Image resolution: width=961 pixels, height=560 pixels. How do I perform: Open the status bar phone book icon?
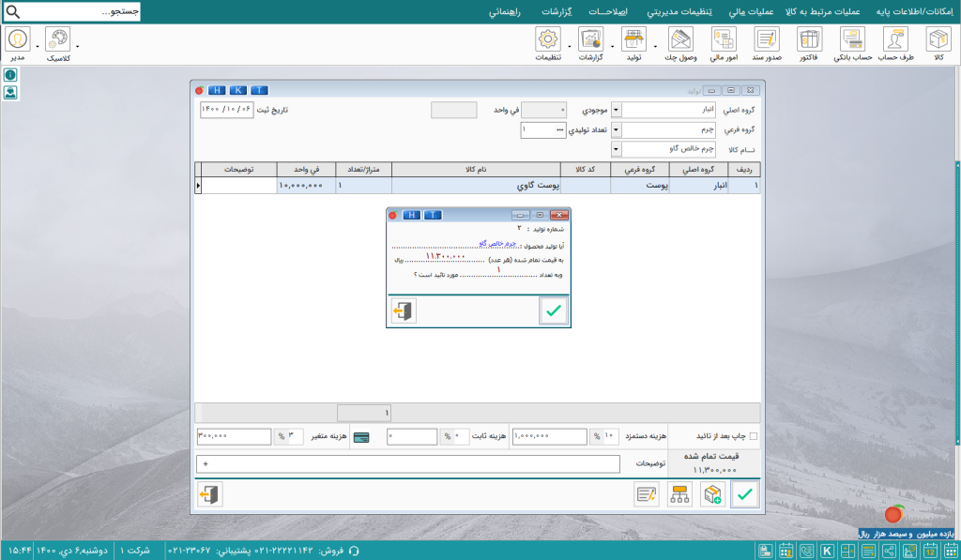tap(806, 551)
